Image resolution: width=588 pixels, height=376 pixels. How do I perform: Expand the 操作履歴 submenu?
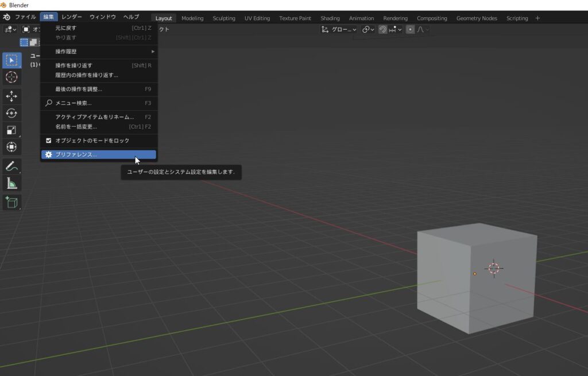(99, 51)
